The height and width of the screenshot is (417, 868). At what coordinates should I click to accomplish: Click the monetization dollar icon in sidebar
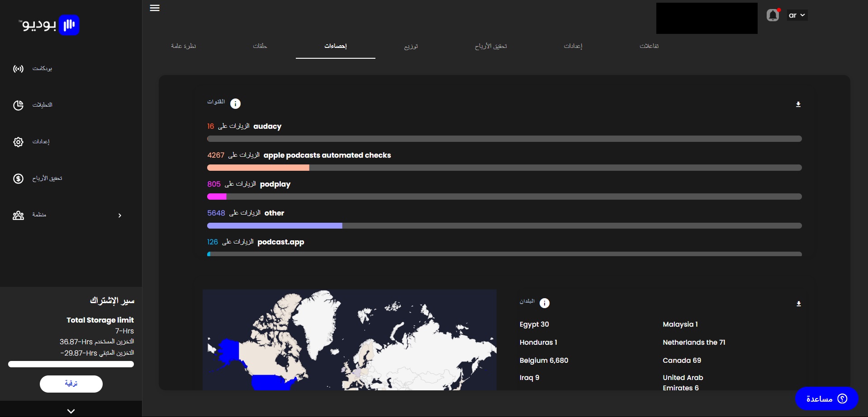(x=18, y=178)
